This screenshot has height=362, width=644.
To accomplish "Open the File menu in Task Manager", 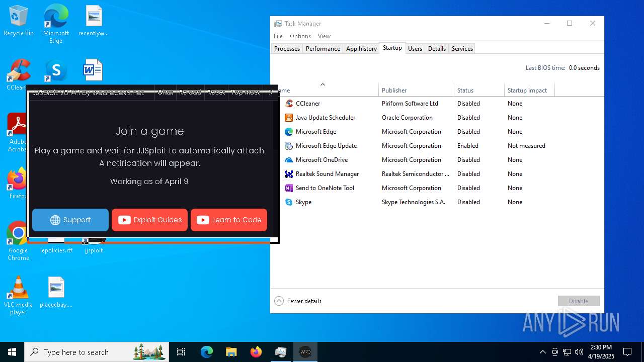I will click(278, 36).
